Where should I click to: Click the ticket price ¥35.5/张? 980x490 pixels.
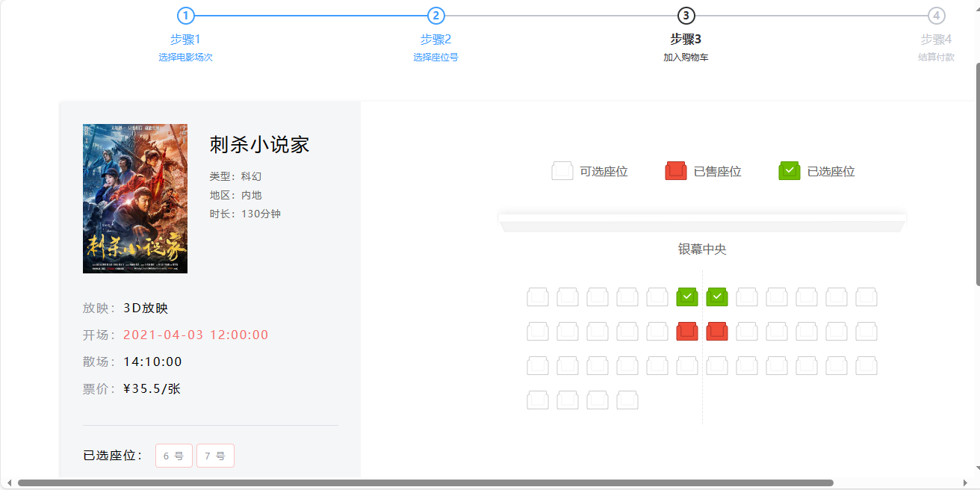point(152,389)
